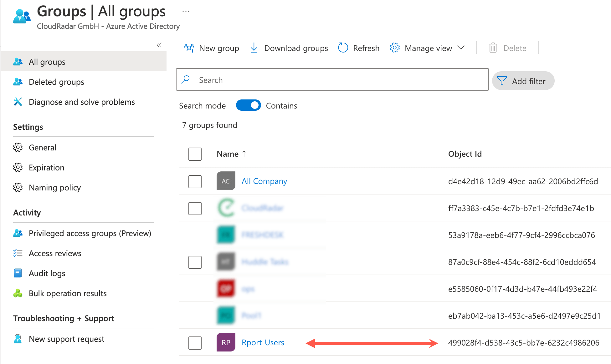Image resolution: width=611 pixels, height=364 pixels.
Task: Expand the Manage view dropdown chevron
Action: 461,48
